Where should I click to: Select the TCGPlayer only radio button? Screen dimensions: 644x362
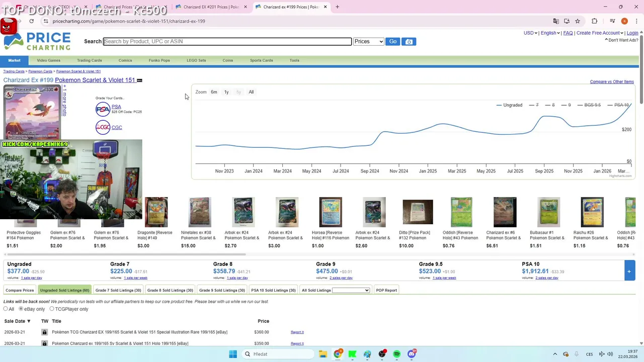[x=51, y=309]
